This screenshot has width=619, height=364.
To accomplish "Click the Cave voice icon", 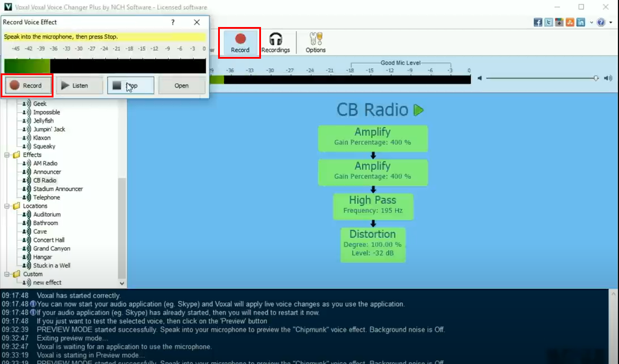I will pyautogui.click(x=26, y=231).
